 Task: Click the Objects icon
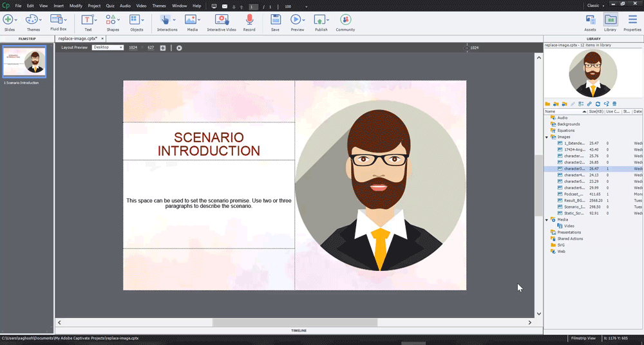coord(135,20)
